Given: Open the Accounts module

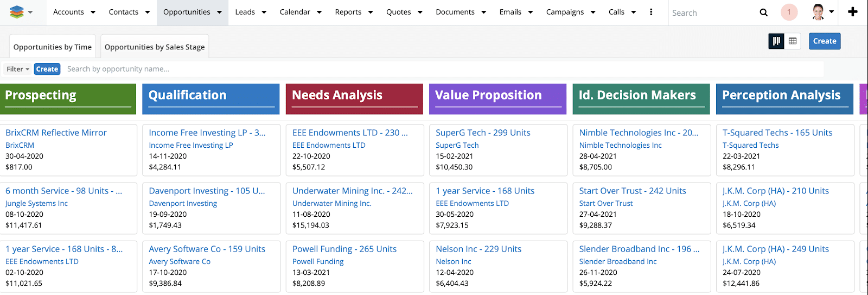Looking at the screenshot, I should (x=68, y=12).
